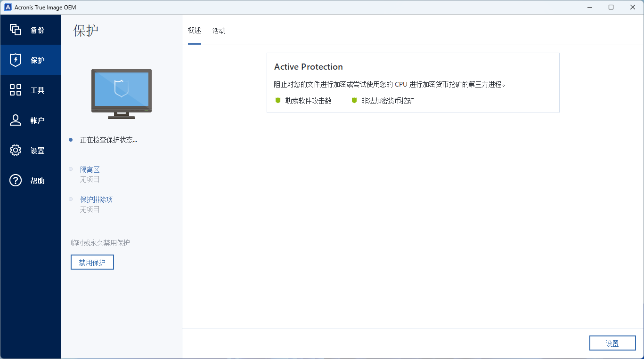Open the 帐户 account person icon

point(16,120)
